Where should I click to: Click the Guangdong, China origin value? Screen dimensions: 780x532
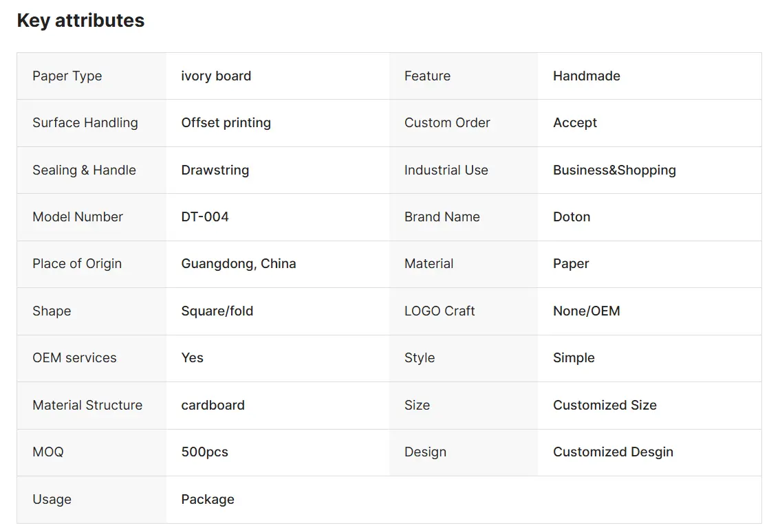pyautogui.click(x=238, y=263)
